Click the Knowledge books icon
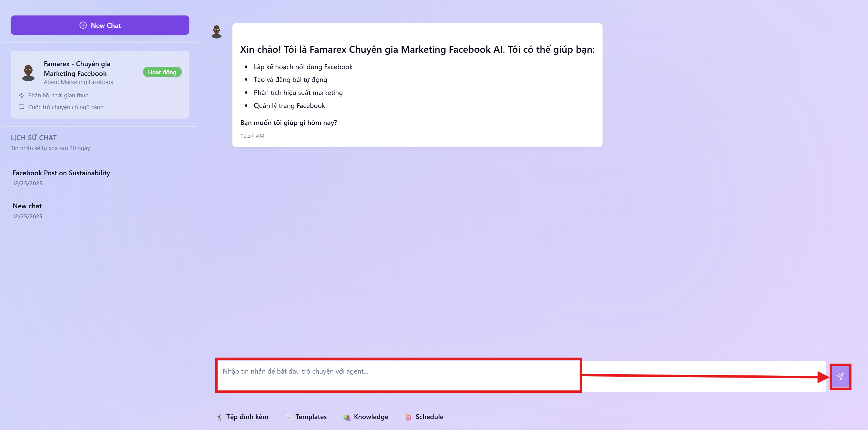Viewport: 868px width, 430px height. tap(347, 417)
